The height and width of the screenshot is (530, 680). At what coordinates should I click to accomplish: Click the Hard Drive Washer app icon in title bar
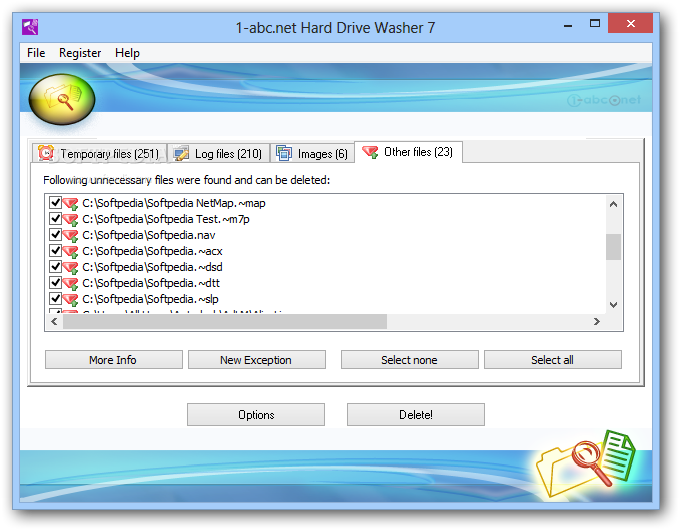click(x=30, y=27)
